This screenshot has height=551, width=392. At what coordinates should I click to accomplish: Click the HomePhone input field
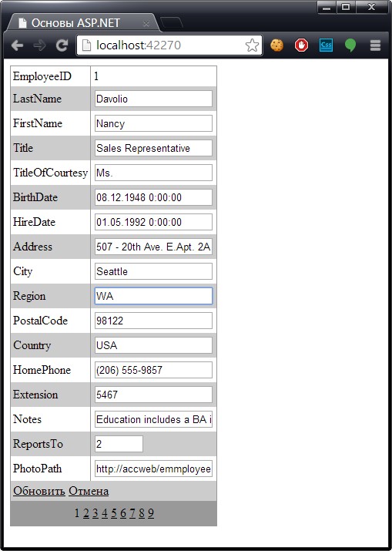tap(153, 370)
